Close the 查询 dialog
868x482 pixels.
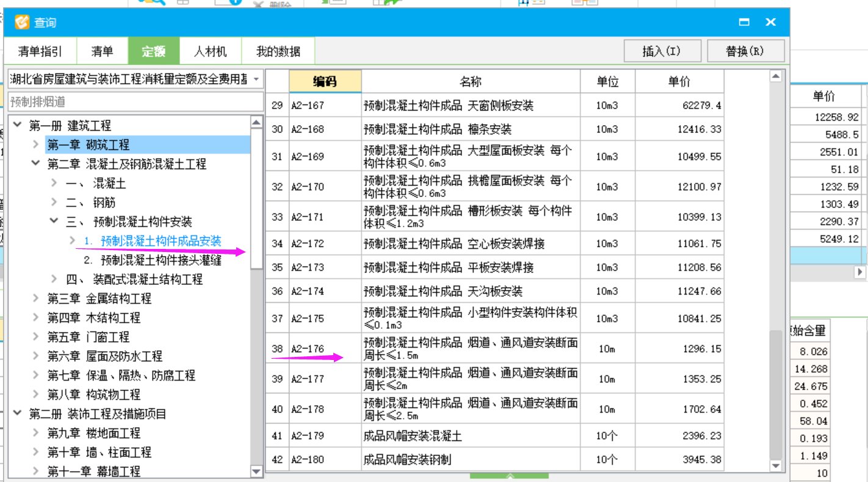(x=771, y=22)
